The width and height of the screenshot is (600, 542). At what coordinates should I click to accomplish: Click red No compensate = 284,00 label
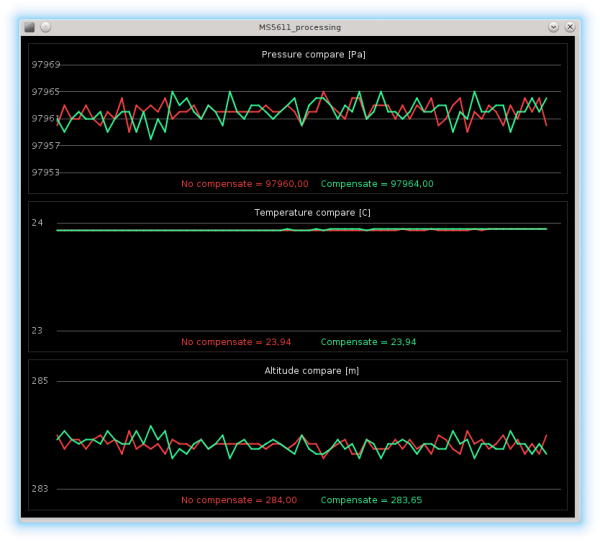point(239,500)
